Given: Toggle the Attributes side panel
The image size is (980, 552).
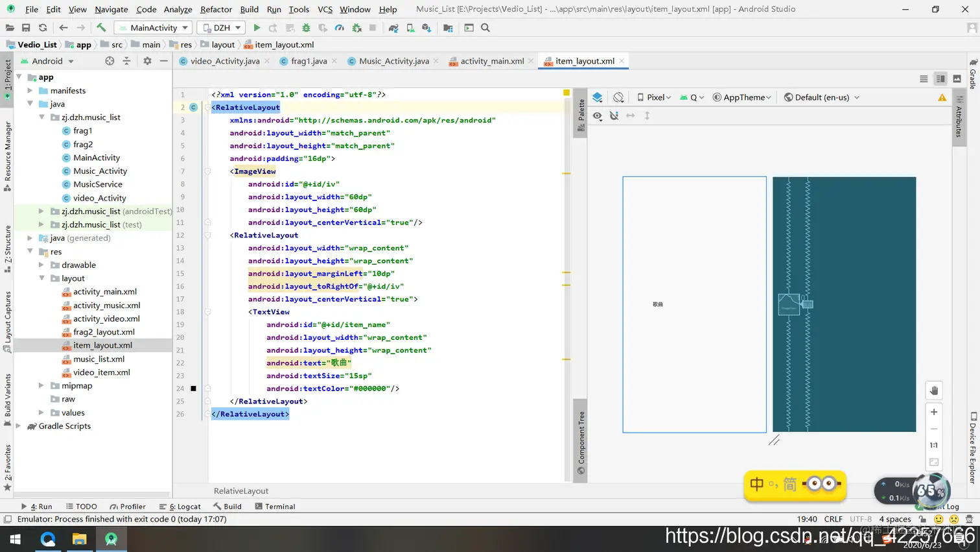Looking at the screenshot, I should [x=959, y=117].
